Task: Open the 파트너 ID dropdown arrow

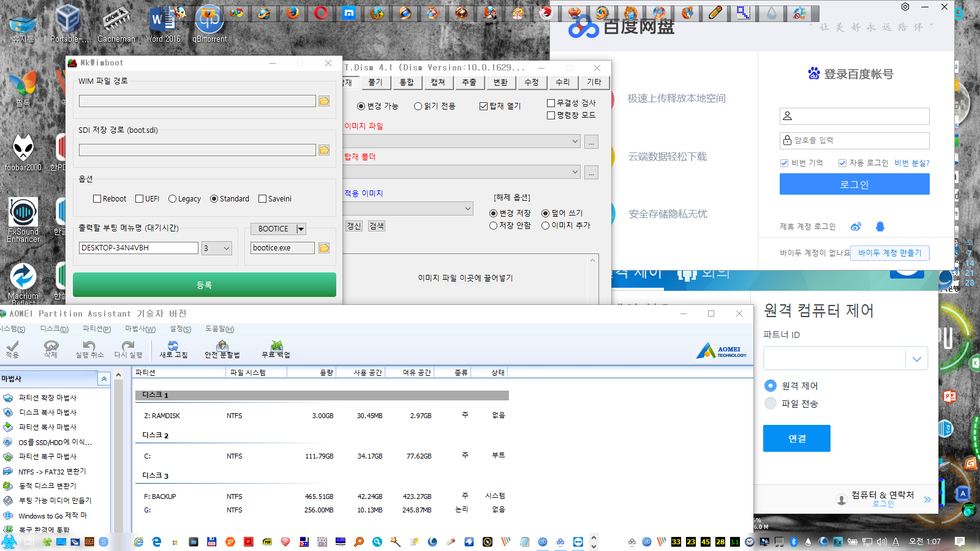Action: coord(917,359)
